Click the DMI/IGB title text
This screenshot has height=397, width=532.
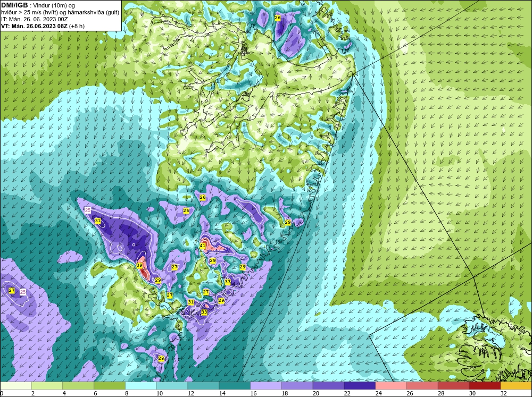14,5
